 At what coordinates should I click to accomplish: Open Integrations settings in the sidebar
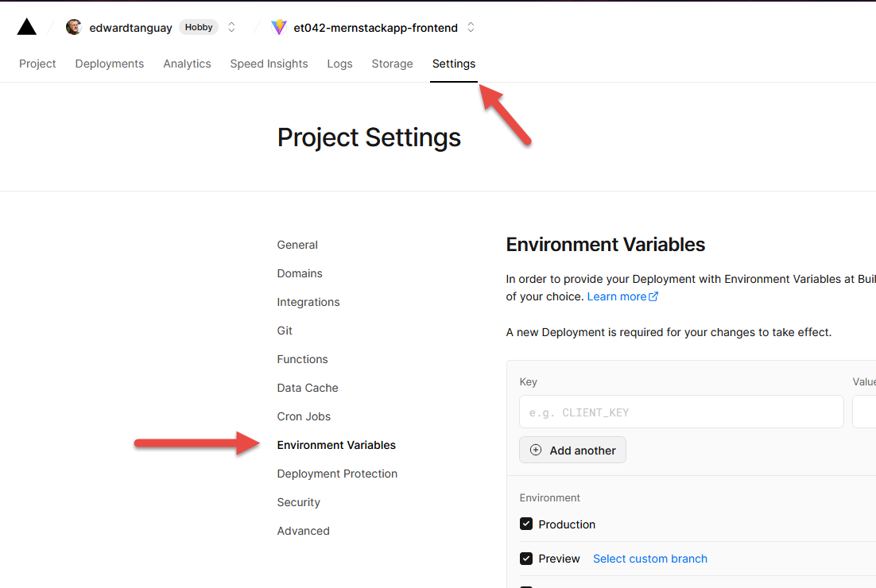pyautogui.click(x=308, y=302)
